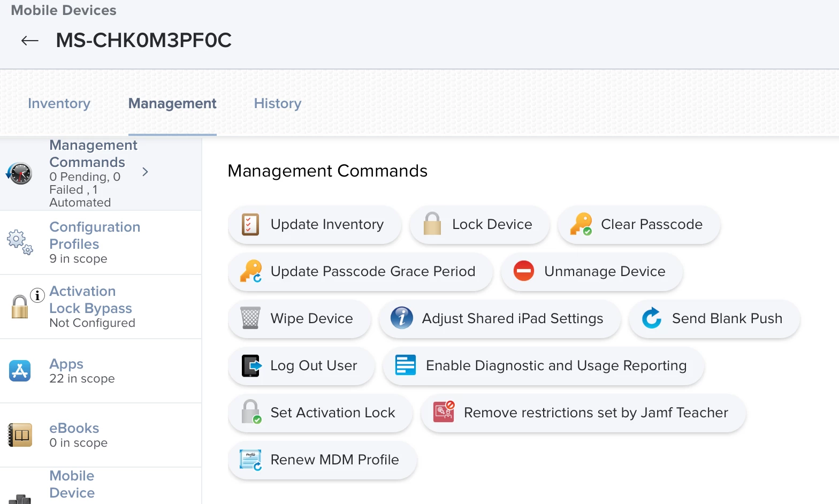Open the Apps section showing 22 in scope
This screenshot has width=839, height=504.
tap(101, 371)
